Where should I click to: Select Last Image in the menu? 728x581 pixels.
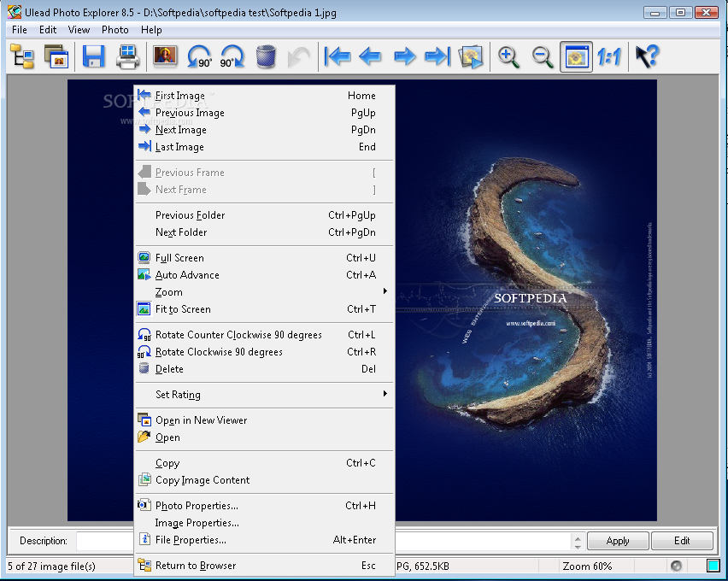tap(265, 147)
